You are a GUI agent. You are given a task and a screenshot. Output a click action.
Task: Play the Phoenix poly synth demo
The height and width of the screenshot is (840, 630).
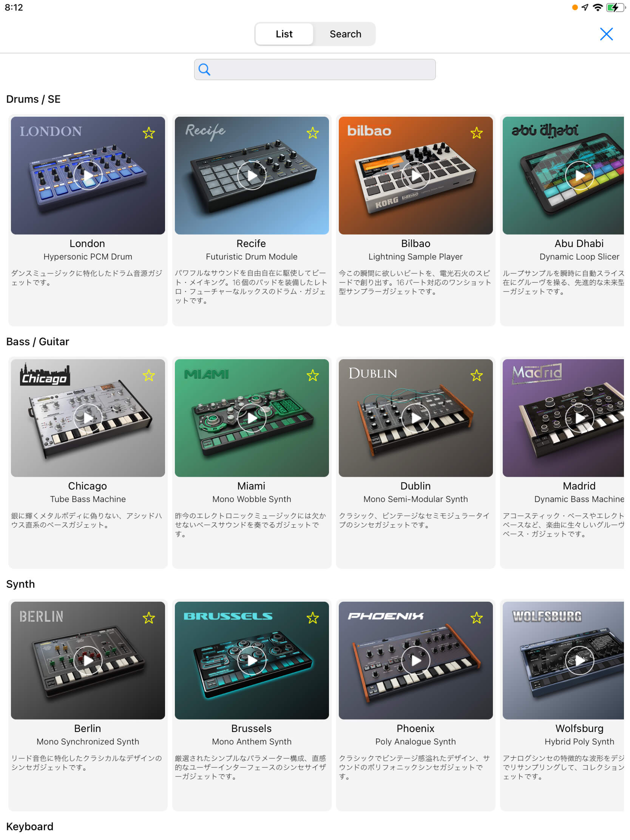click(x=416, y=660)
